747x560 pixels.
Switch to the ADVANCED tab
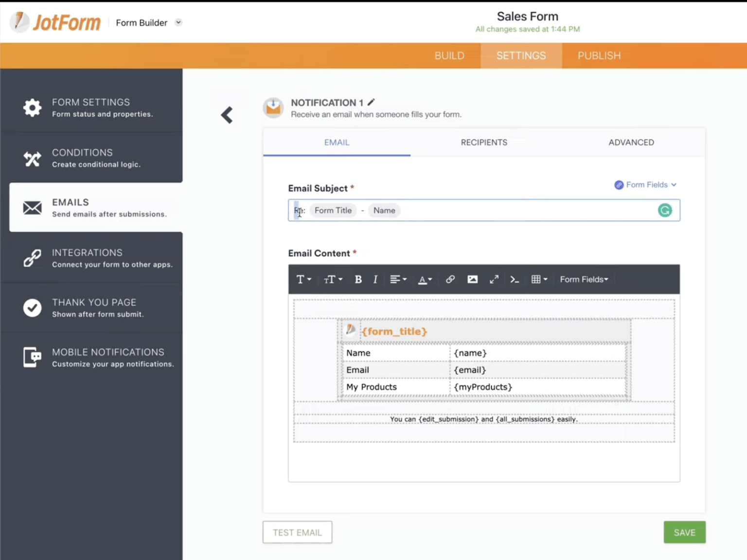[631, 142]
